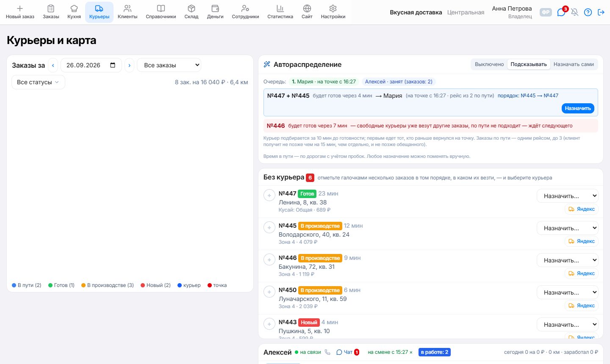Click the logout arrow icon
Viewport: 610px width, 364px height.
coord(601,12)
